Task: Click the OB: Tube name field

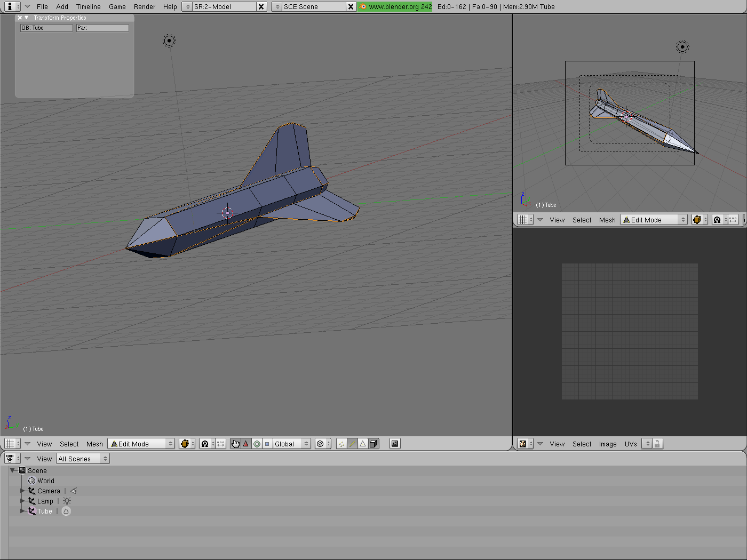Action: point(46,28)
